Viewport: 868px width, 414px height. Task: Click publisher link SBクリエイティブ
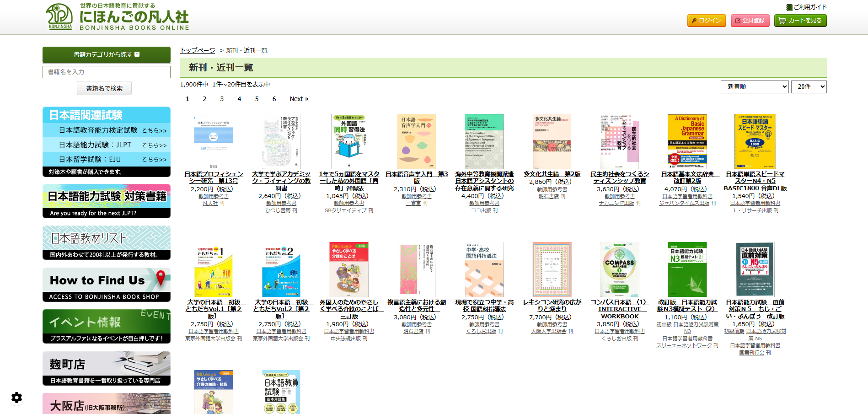pyautogui.click(x=346, y=210)
